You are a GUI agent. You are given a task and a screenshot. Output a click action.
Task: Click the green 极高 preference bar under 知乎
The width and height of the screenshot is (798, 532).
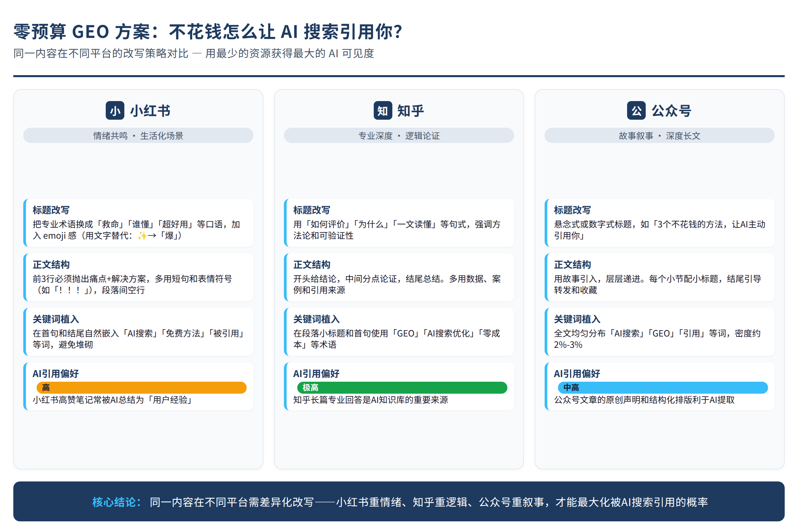[402, 387]
